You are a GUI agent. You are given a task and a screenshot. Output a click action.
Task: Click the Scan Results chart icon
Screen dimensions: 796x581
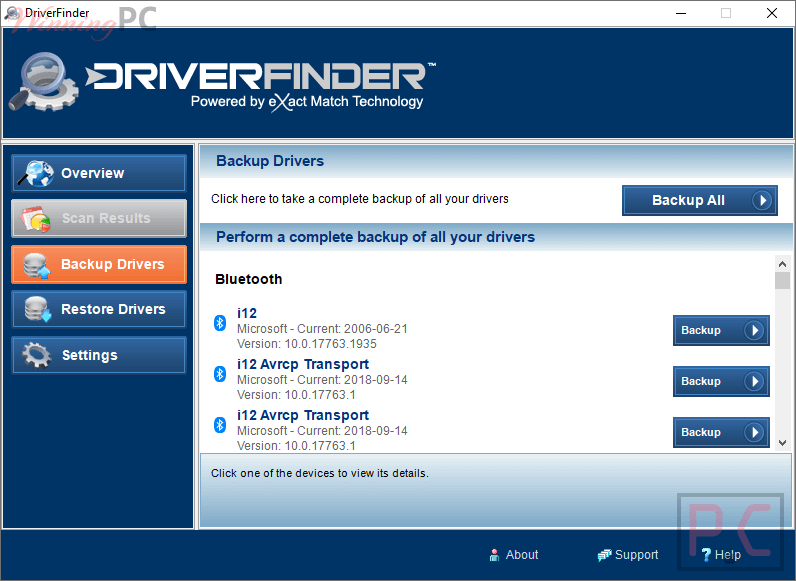pos(36,219)
